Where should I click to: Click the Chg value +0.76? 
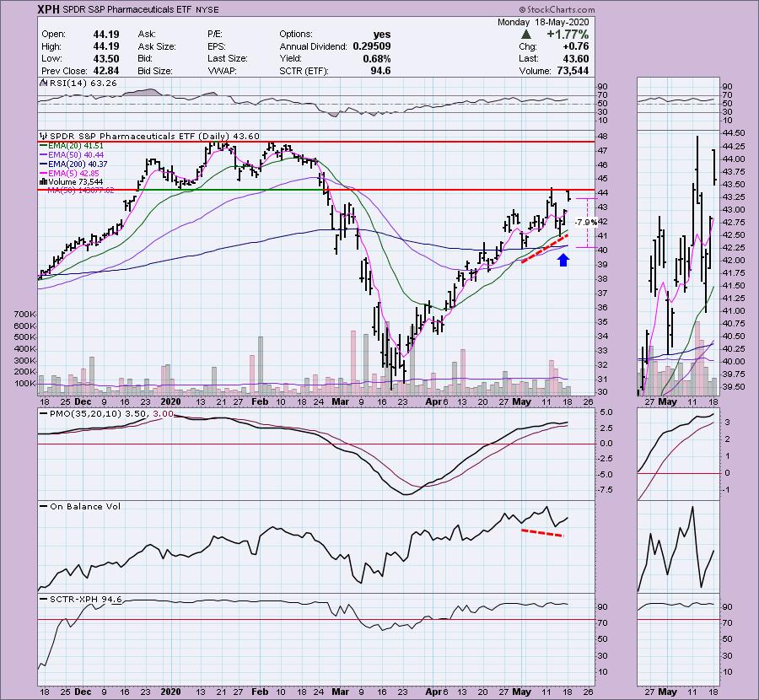pos(575,46)
